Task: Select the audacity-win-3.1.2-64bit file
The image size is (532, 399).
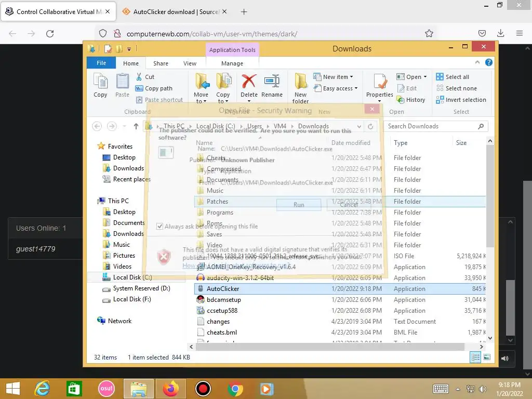Action: [x=340, y=278]
